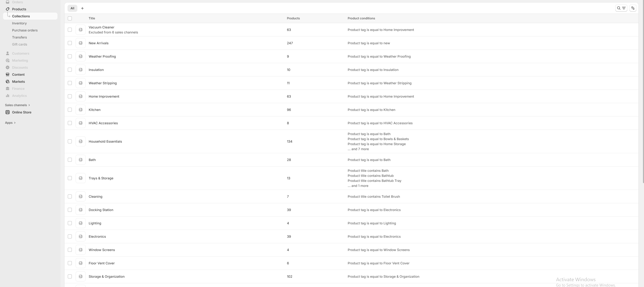
Task: Open the Storage & Organization collection
Action: (107, 276)
